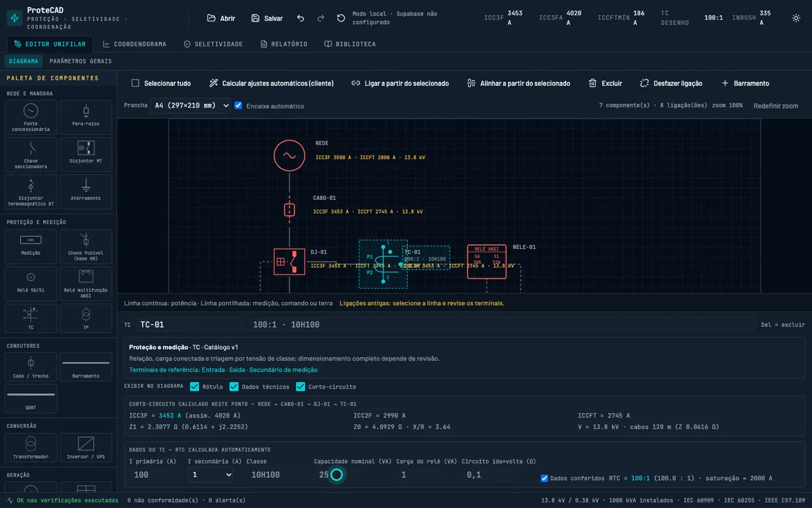
Task: Edit the TC-01 name field
Action: pyautogui.click(x=189, y=325)
